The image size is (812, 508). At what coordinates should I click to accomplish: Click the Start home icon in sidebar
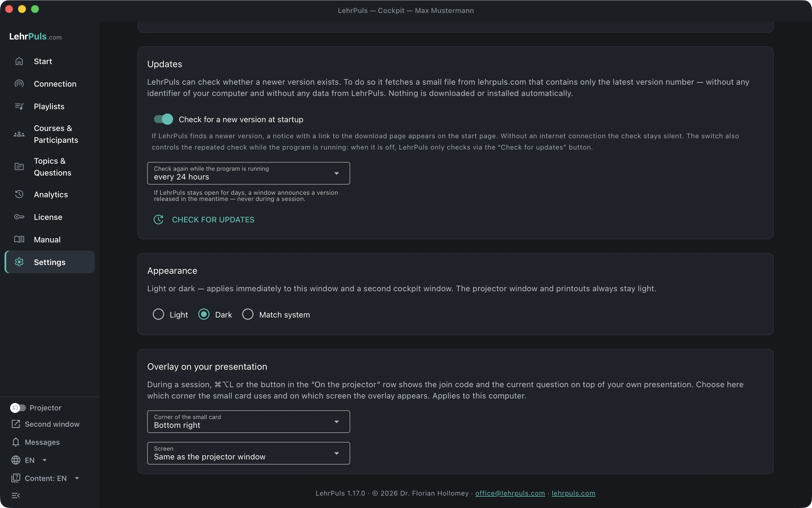pyautogui.click(x=19, y=61)
